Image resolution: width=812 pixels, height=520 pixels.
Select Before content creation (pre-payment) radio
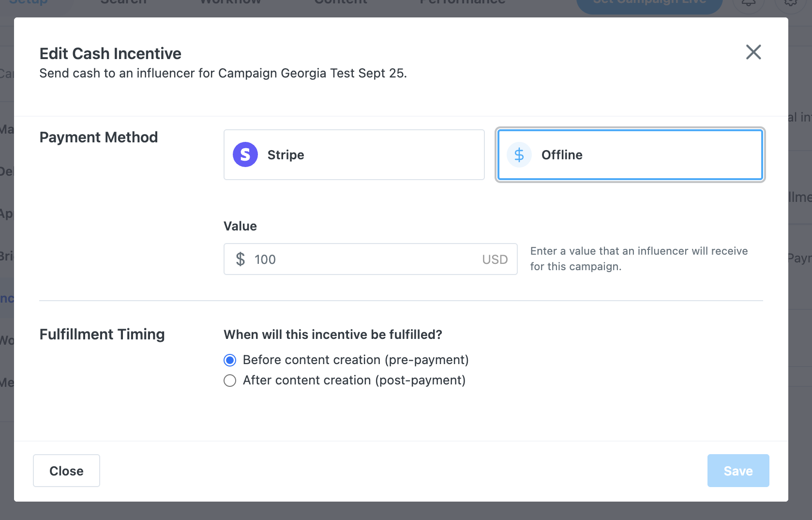(230, 360)
